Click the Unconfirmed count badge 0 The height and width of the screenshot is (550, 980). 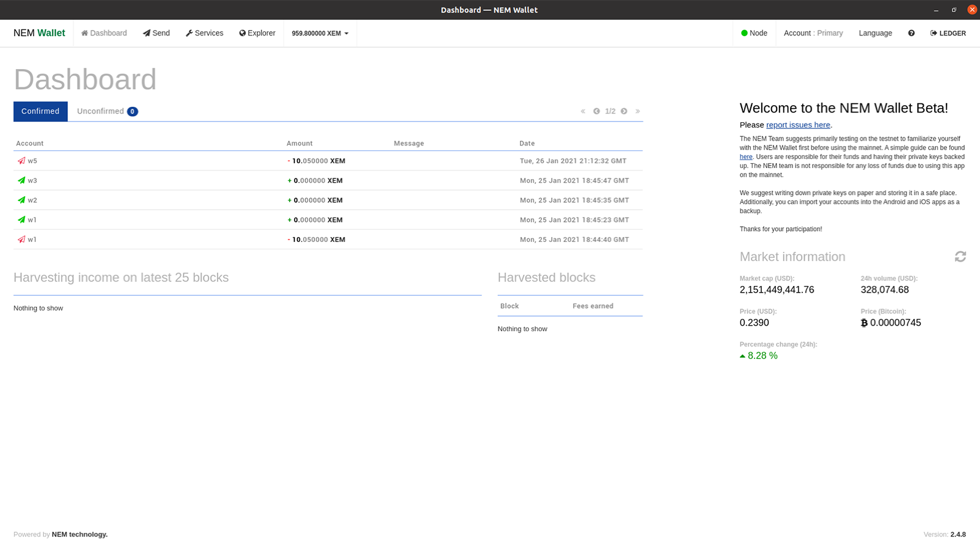pos(133,111)
